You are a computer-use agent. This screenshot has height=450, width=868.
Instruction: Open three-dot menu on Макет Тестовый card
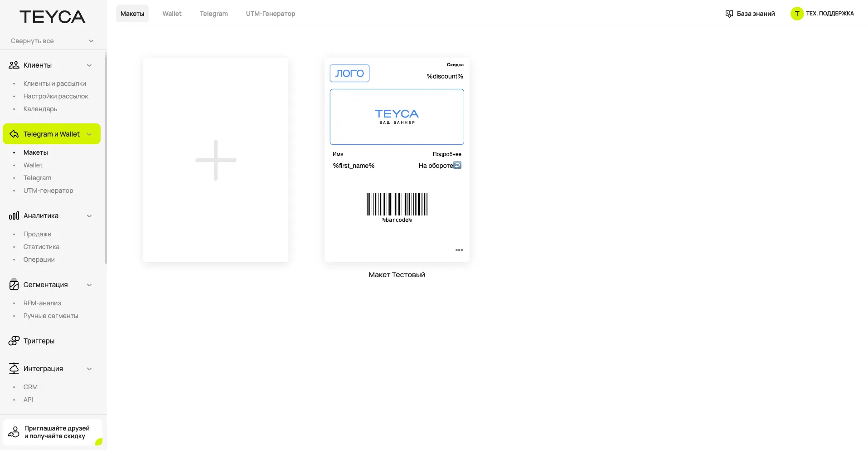[x=459, y=250]
